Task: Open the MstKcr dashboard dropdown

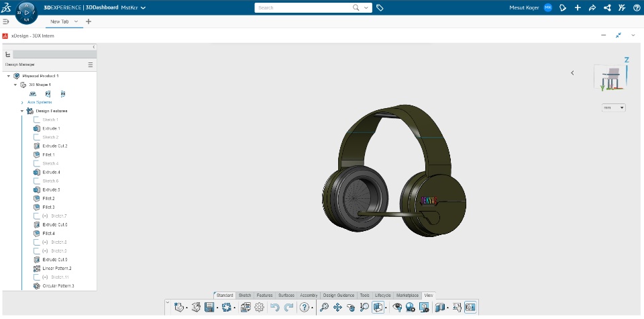Action: click(144, 7)
